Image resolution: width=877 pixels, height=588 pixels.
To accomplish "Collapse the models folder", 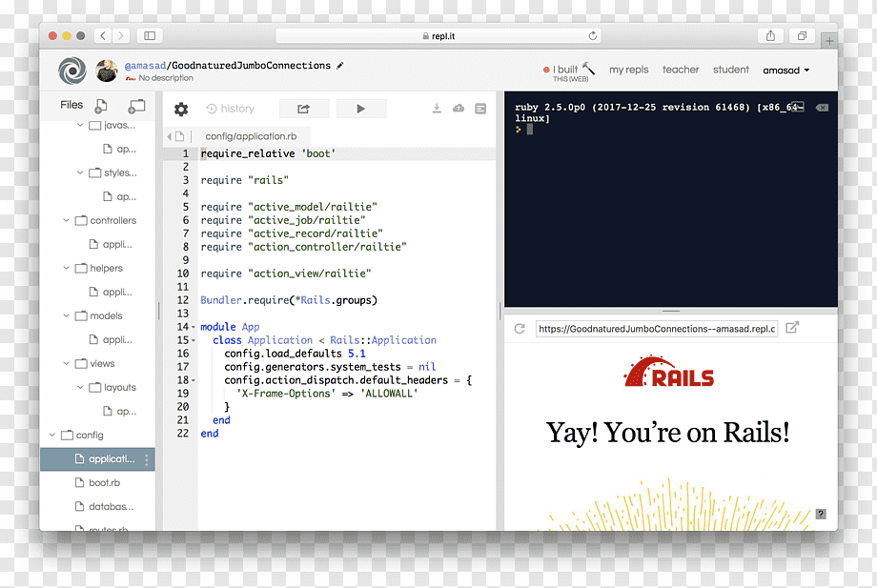I will pos(66,315).
